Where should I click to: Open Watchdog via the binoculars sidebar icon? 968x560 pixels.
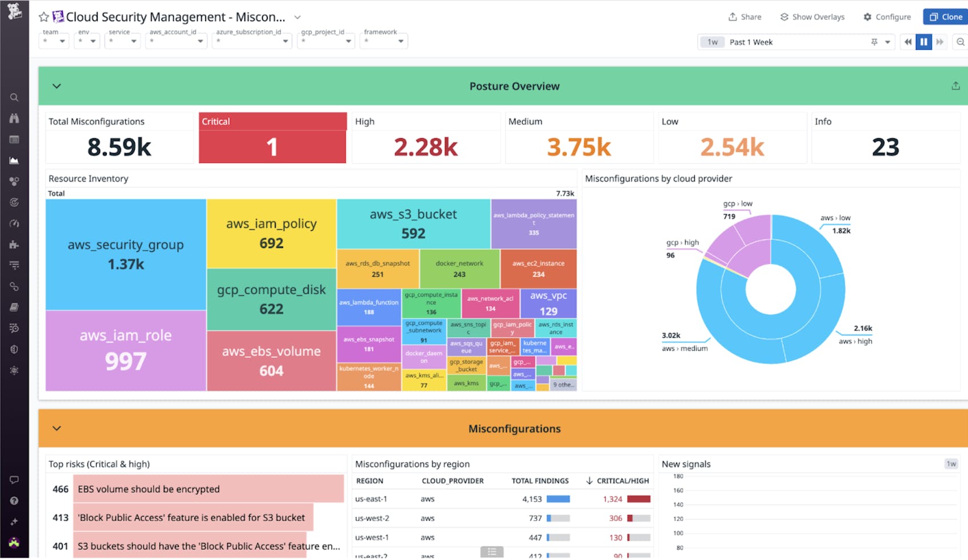pos(14,118)
